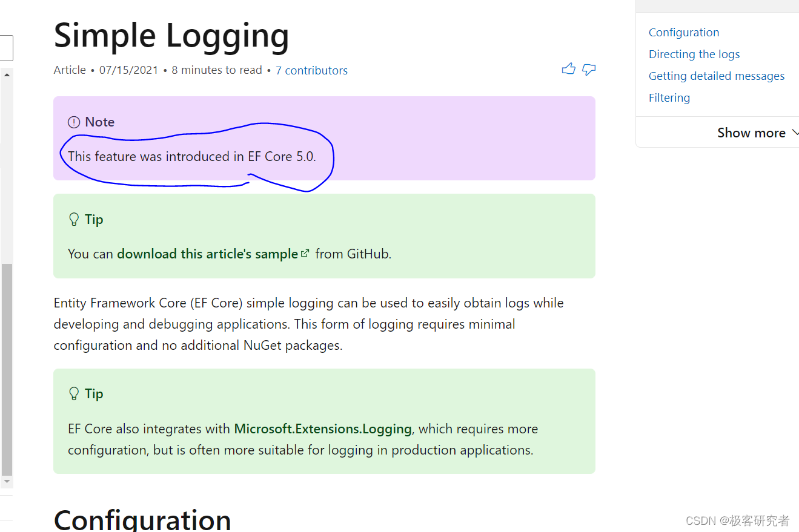799x532 pixels.
Task: Click the "Simple Logging" page title
Action: [171, 36]
